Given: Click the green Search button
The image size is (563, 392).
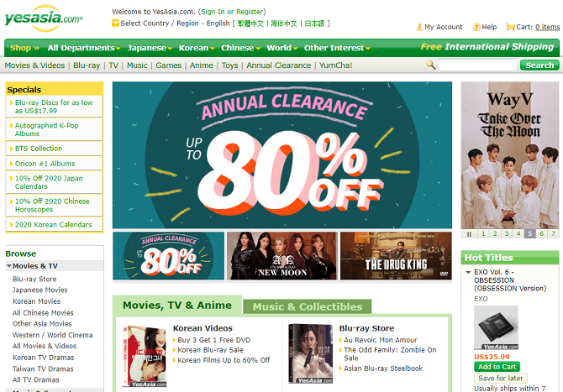Looking at the screenshot, I should click(x=539, y=65).
